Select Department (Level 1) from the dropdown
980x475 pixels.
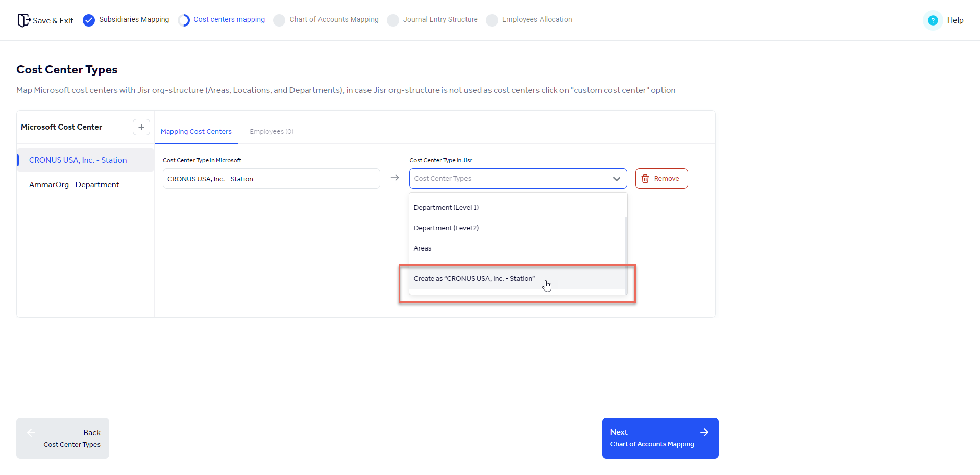446,207
